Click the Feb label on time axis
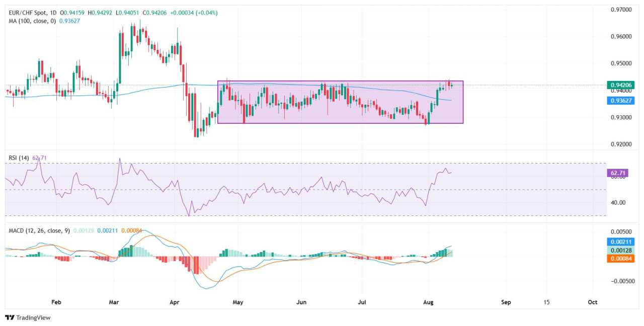The width and height of the screenshot is (644, 326). 56,302
